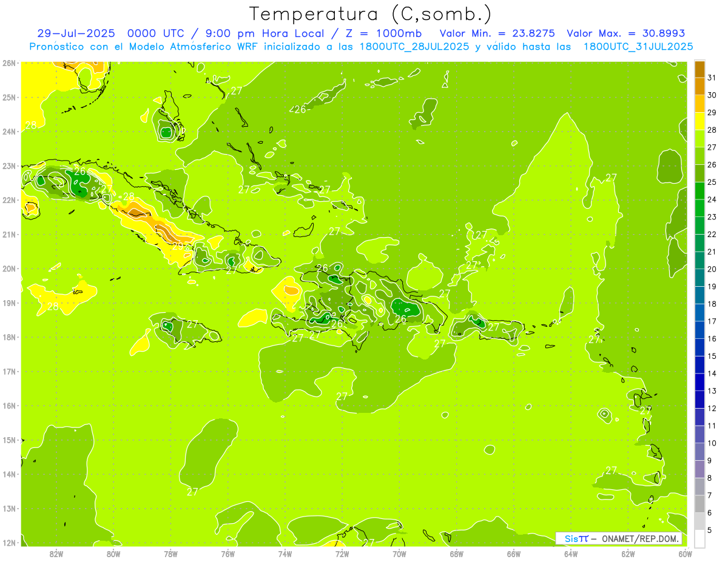The width and height of the screenshot is (728, 562).
Task: Click the 25N latitude axis label
Action: tap(9, 97)
